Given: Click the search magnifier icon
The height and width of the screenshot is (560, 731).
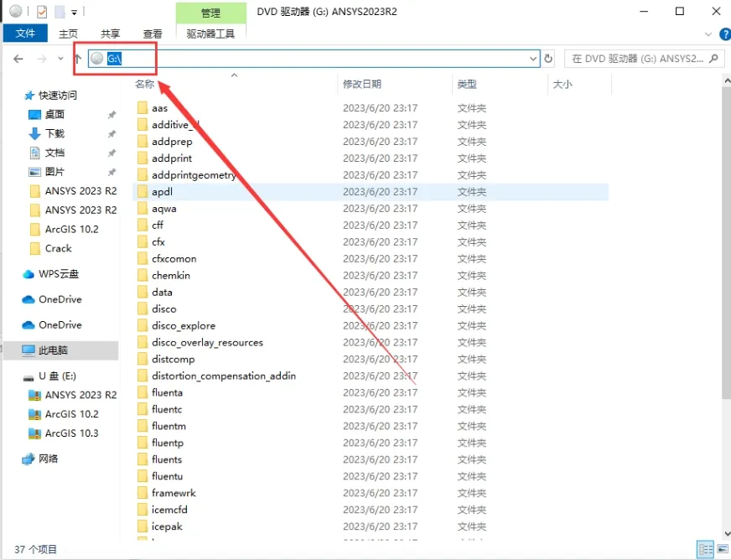Looking at the screenshot, I should [x=713, y=59].
